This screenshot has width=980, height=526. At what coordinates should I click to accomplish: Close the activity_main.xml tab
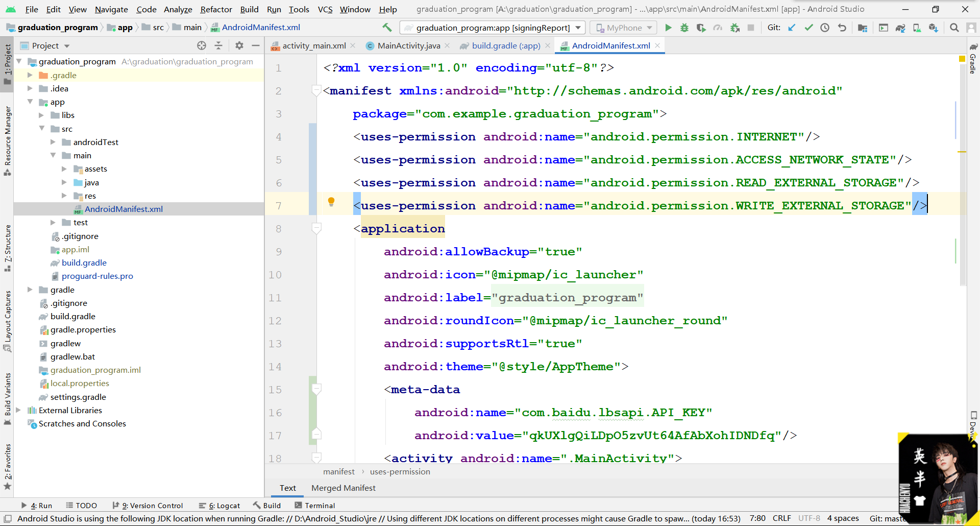coord(353,45)
